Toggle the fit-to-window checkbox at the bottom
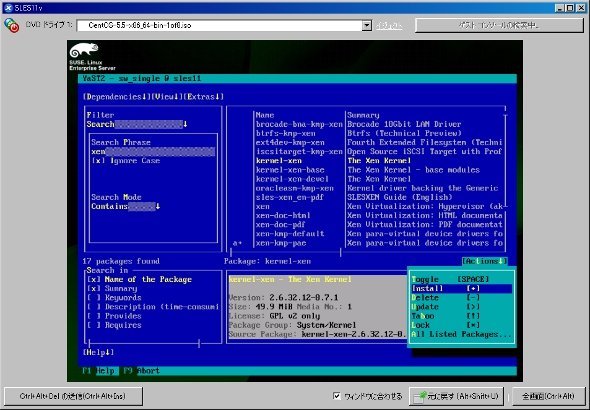 [337, 396]
